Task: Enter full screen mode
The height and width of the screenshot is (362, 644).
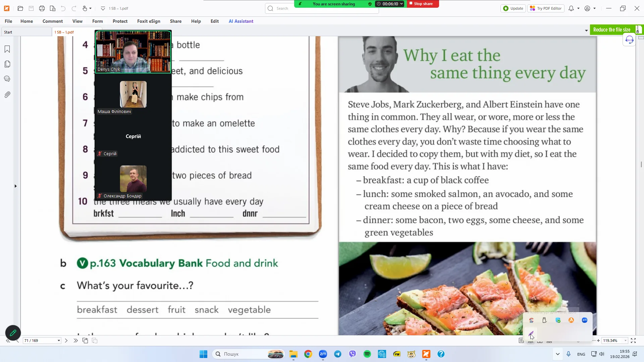Action: (633, 341)
